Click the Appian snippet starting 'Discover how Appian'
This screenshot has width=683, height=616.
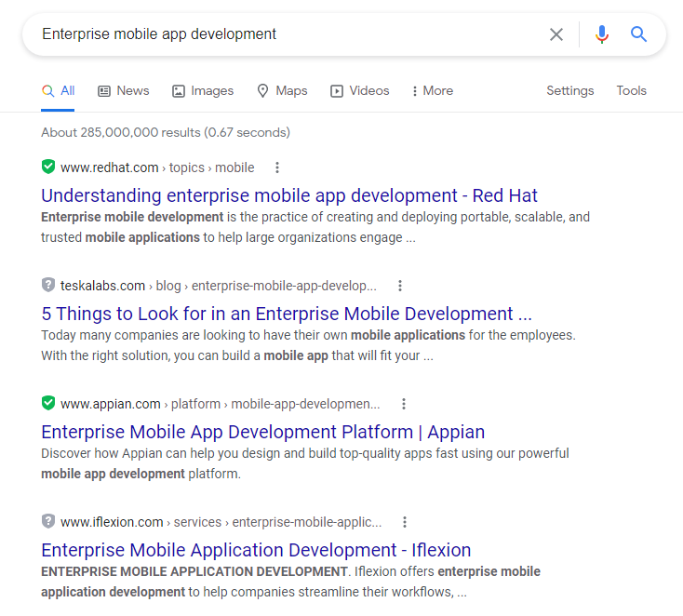click(305, 463)
